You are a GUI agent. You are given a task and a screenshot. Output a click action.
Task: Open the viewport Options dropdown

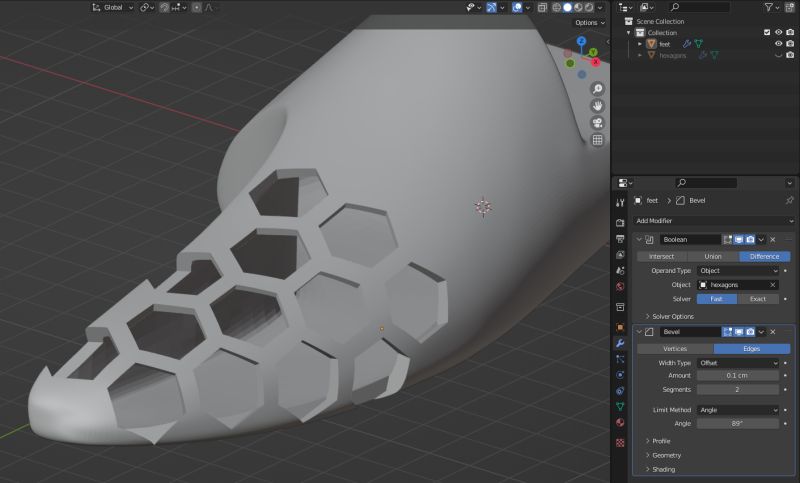click(x=590, y=22)
